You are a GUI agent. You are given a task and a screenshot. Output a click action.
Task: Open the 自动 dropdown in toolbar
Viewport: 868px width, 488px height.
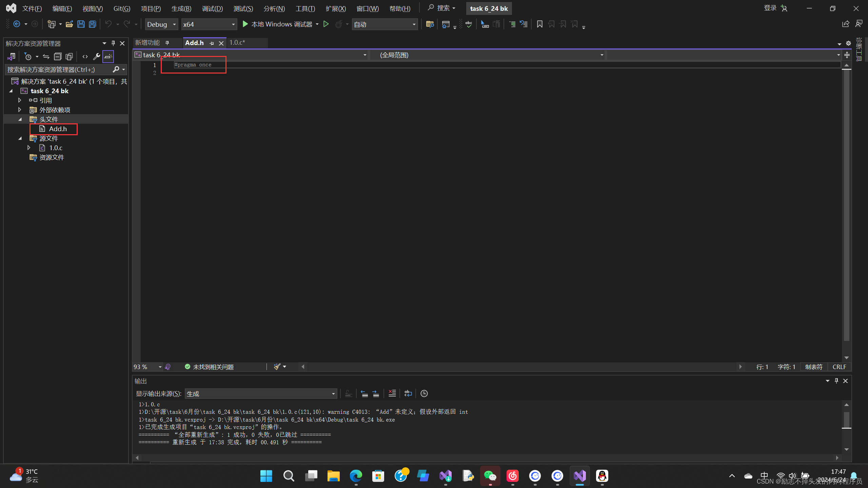click(384, 24)
